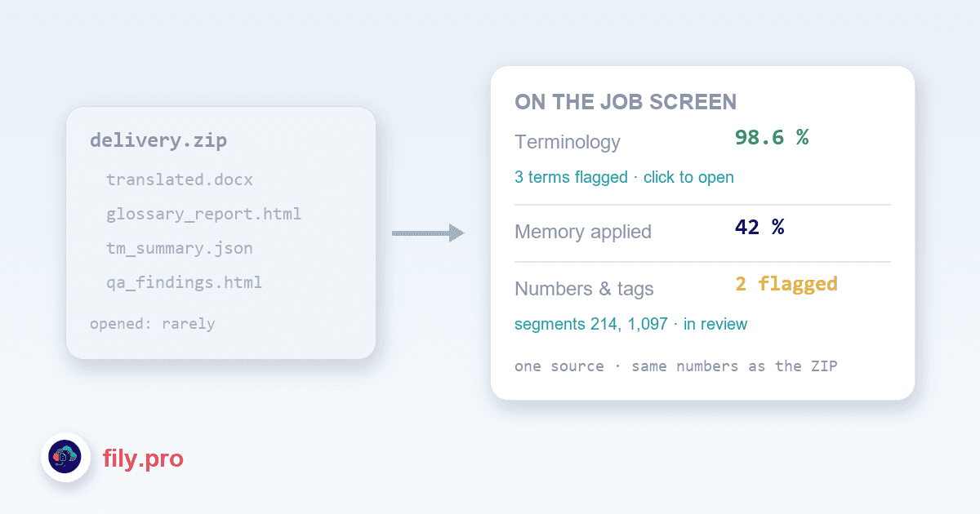Select qa_findings.html file entry
980x514 pixels.
[184, 282]
